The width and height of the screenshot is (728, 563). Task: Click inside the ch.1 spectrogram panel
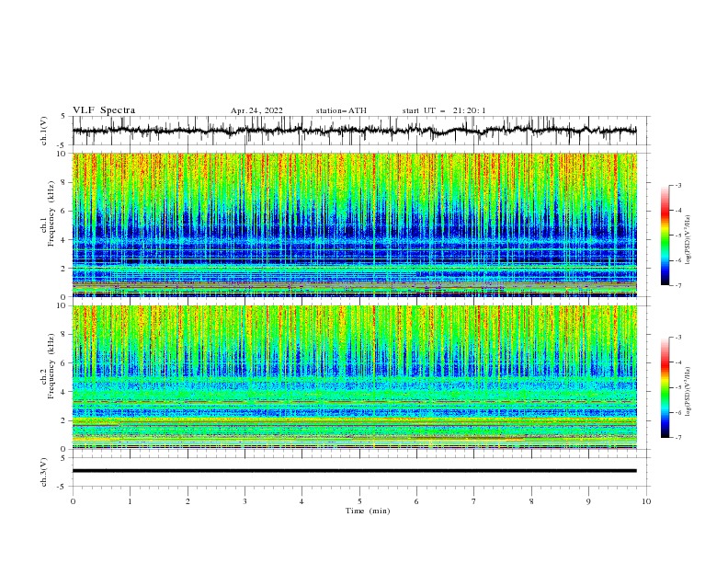point(354,224)
